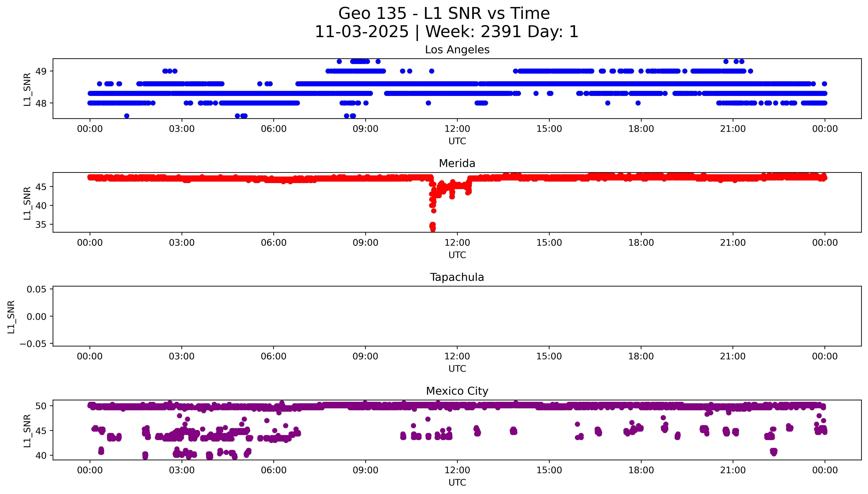Screen dimensions: 868x494
Task: Click the 'Merida' subplot title
Action: [457, 163]
